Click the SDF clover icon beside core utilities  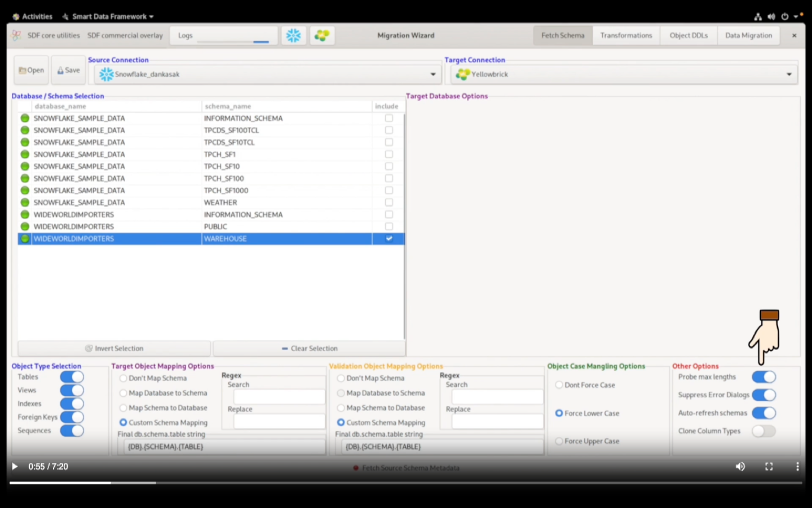pyautogui.click(x=15, y=35)
